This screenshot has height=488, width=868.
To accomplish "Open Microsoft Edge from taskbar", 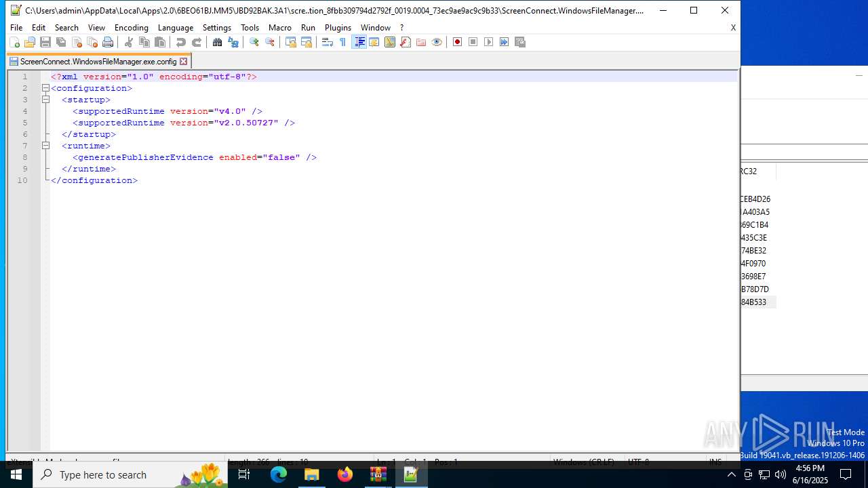I will [x=279, y=474].
